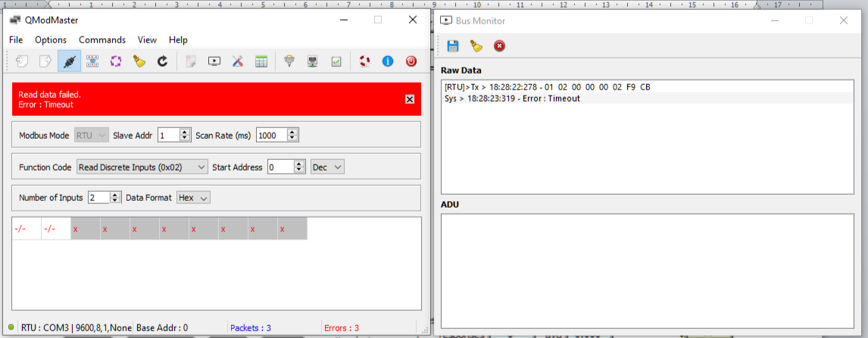Click the blue info About icon
Screen dimensions: 868x338
(388, 61)
